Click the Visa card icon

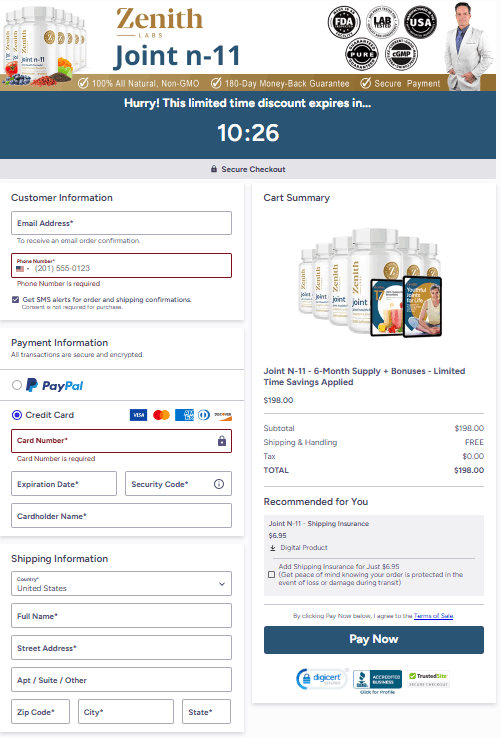point(138,415)
